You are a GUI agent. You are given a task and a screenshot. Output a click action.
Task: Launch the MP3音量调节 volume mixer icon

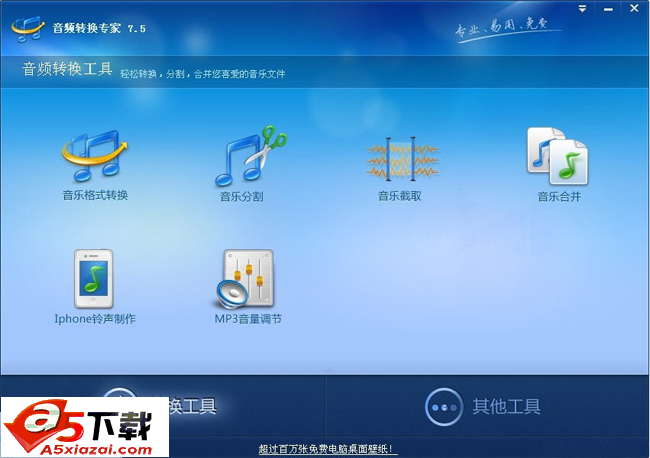(245, 279)
